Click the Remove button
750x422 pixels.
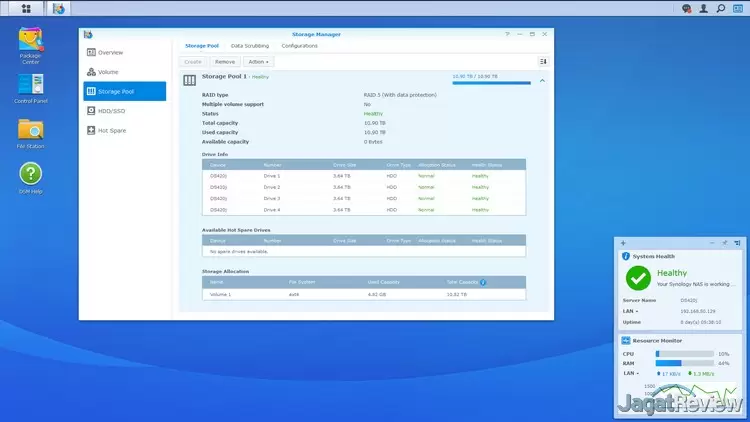tap(225, 62)
